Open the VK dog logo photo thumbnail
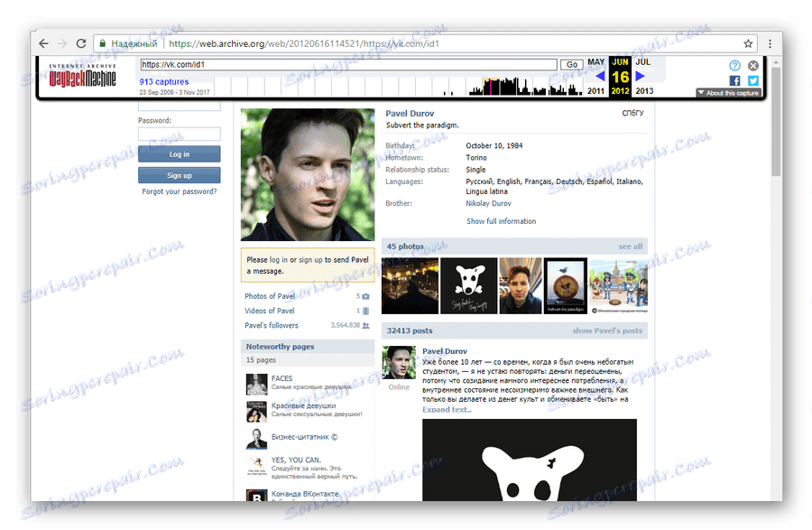The image size is (812, 530). tap(468, 286)
